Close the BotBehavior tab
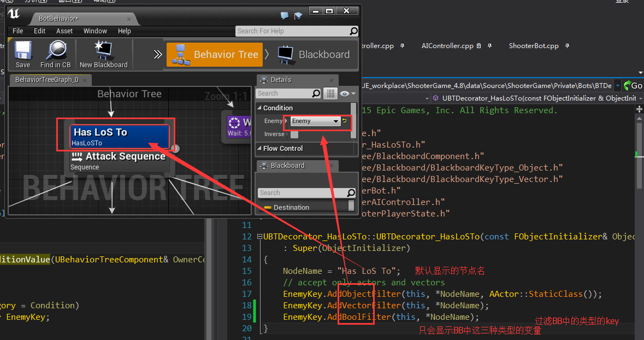 coord(128,19)
